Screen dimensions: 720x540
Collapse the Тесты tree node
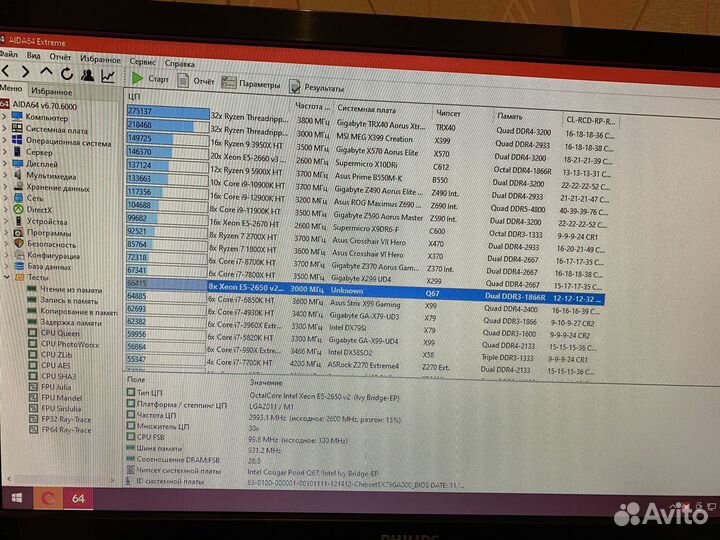click(6, 277)
